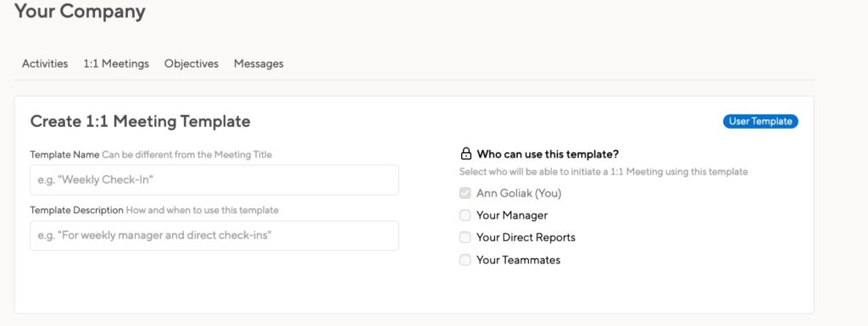Click into the Template Description input field
The height and width of the screenshot is (326, 868).
pos(214,235)
